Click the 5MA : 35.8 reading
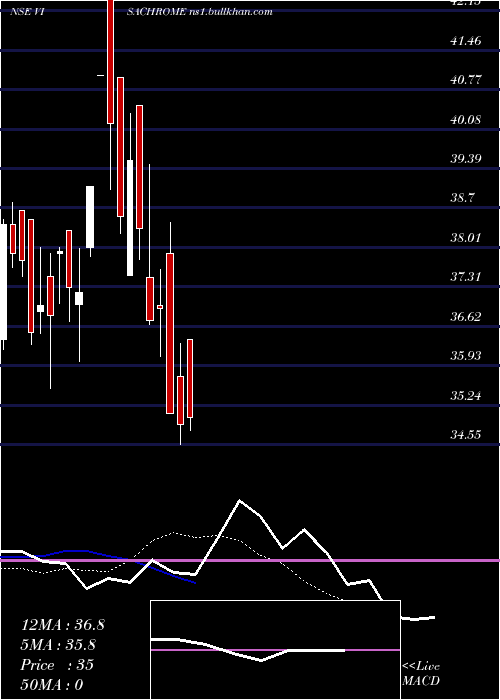500x700 pixels. click(58, 645)
